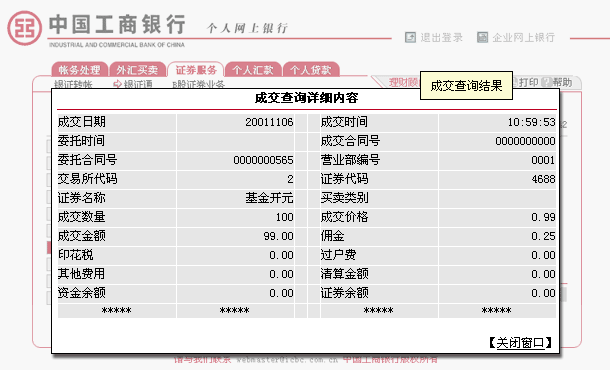Go to the 个人贷款 tab
The width and height of the screenshot is (610, 370).
coord(311,70)
